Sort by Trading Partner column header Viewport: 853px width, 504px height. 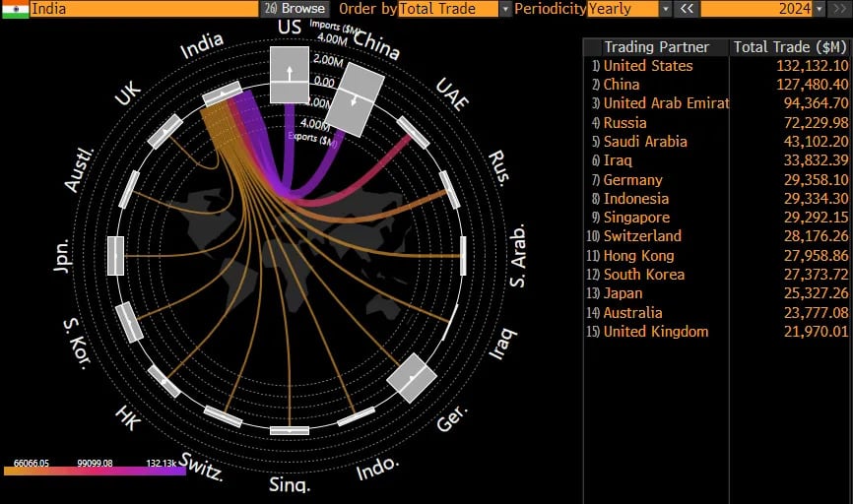point(656,47)
